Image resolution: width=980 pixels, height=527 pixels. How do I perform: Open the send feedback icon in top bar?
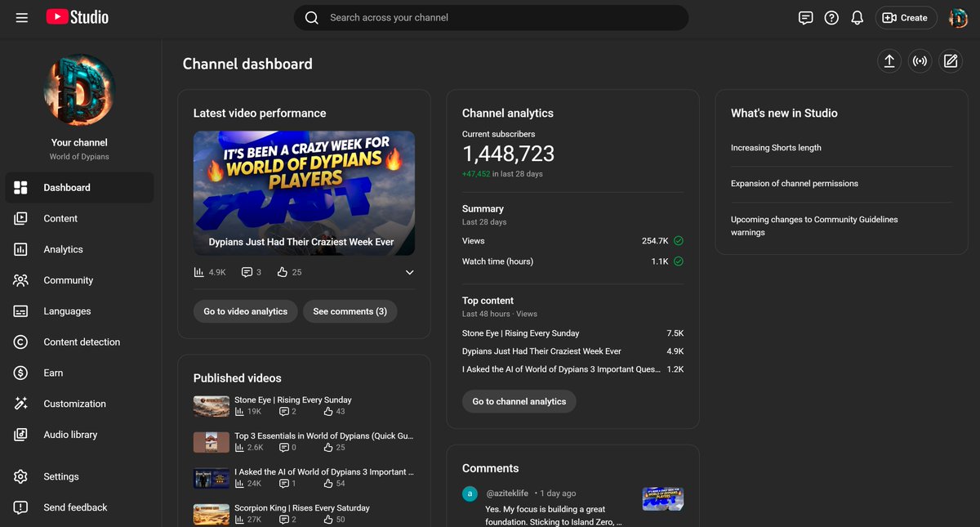click(806, 17)
